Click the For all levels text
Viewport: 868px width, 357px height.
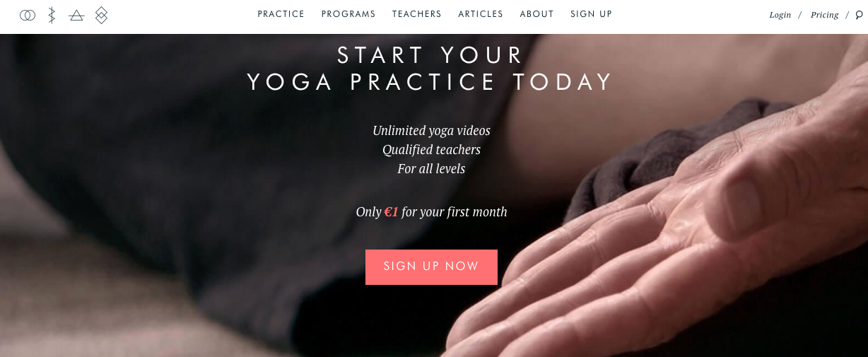431,169
